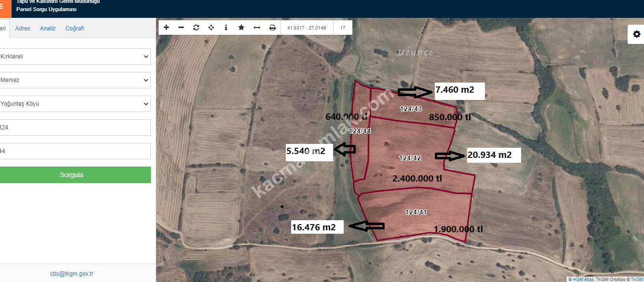Screen dimensions: 644x282
Task: Select the Coğrafi tab
Action: 75,28
